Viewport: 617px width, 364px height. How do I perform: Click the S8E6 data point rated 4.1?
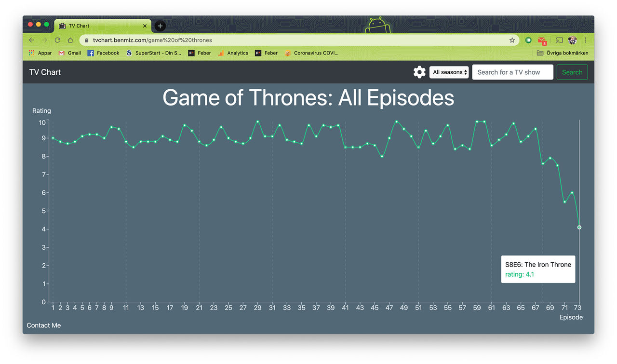(579, 227)
